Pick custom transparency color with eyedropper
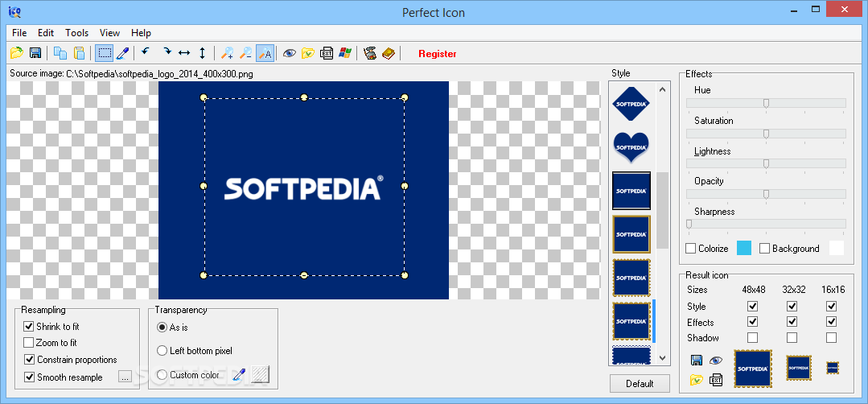The image size is (868, 404). pos(239,375)
